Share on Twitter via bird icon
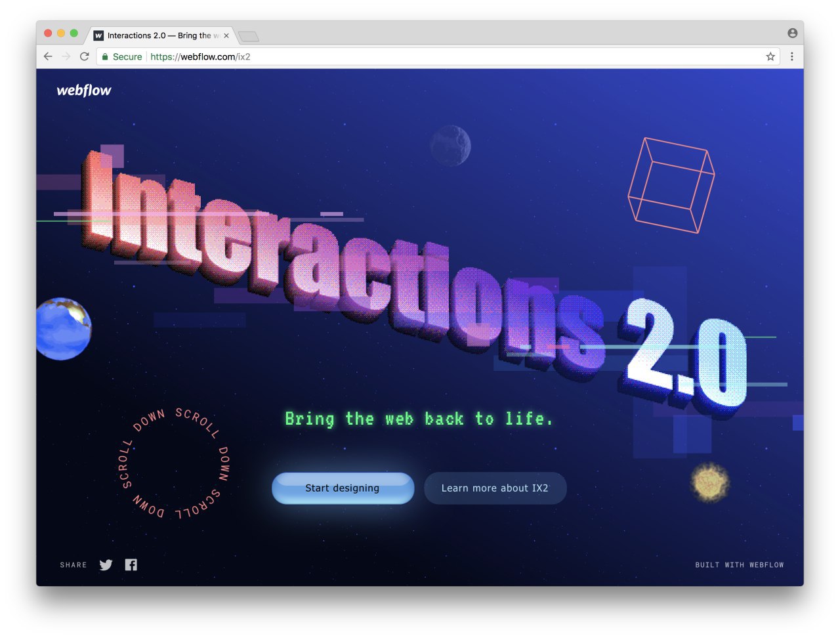This screenshot has width=840, height=638. click(x=106, y=564)
